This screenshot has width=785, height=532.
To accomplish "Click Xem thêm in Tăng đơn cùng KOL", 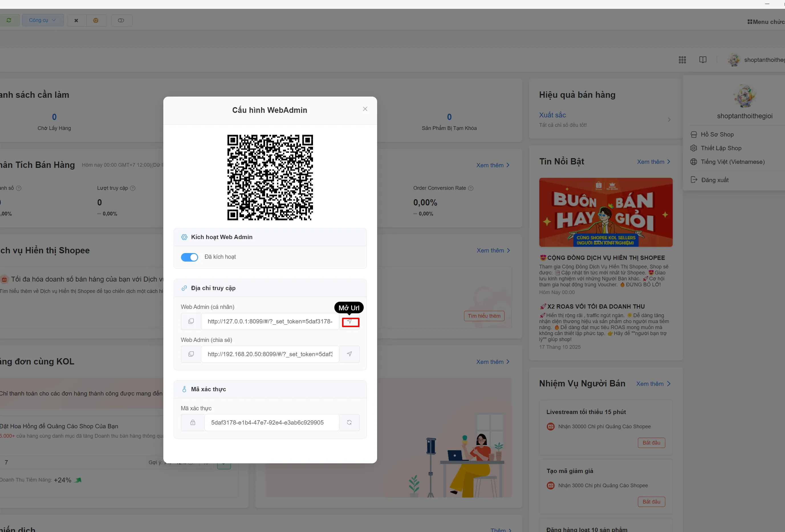I will coord(493,362).
